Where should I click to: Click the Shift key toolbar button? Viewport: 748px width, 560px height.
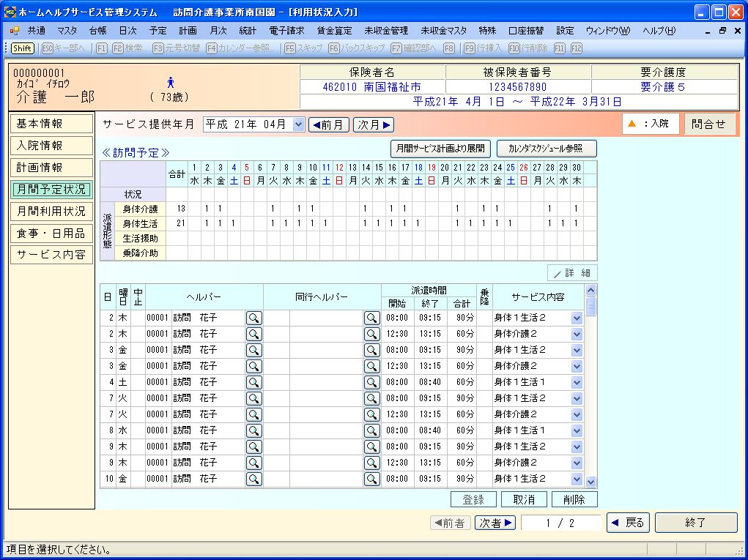coord(22,48)
